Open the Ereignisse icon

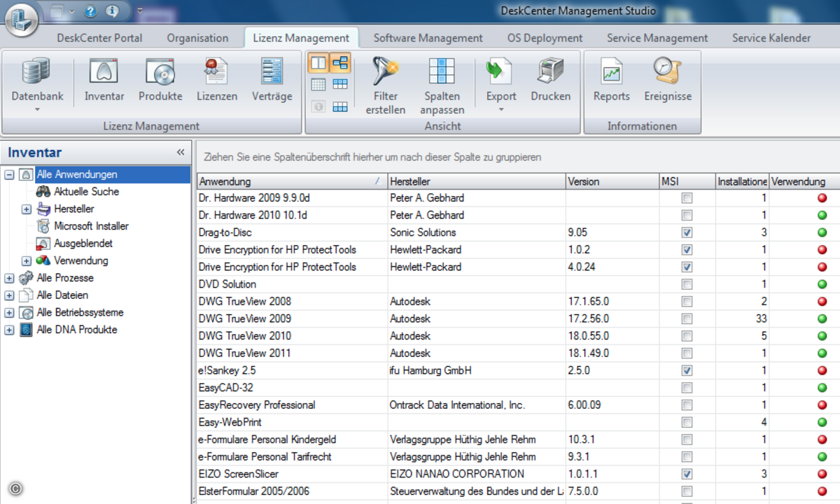coord(668,72)
